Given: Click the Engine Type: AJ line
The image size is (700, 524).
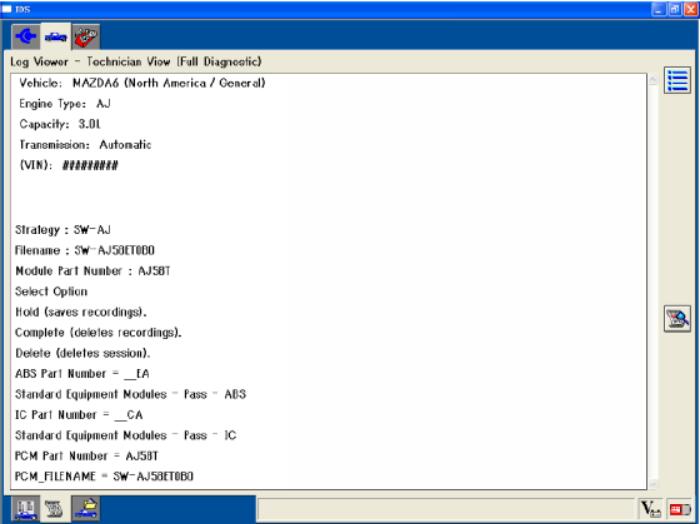Looking at the screenshot, I should click(65, 104).
